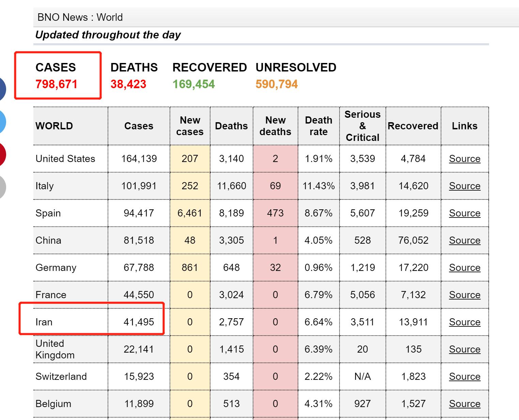Click the Recovered column header in table
Screen dimensions: 519x420
[x=413, y=126]
